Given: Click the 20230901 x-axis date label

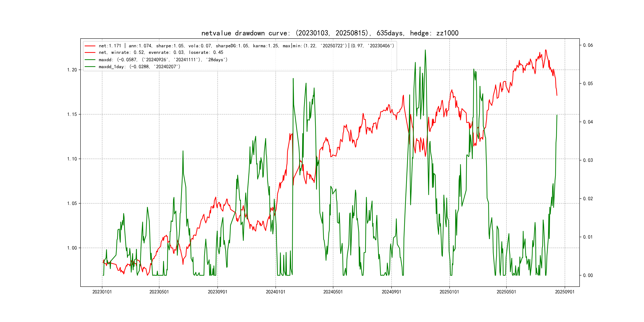Looking at the screenshot, I should click(x=217, y=292).
